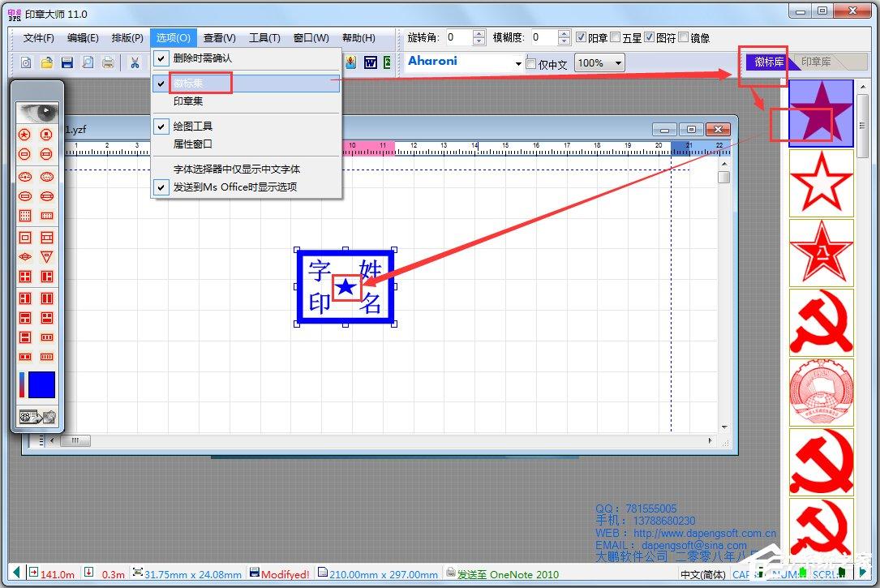This screenshot has height=588, width=880.
Task: Decrease 模糊度 value with down arrow
Action: pos(564,41)
